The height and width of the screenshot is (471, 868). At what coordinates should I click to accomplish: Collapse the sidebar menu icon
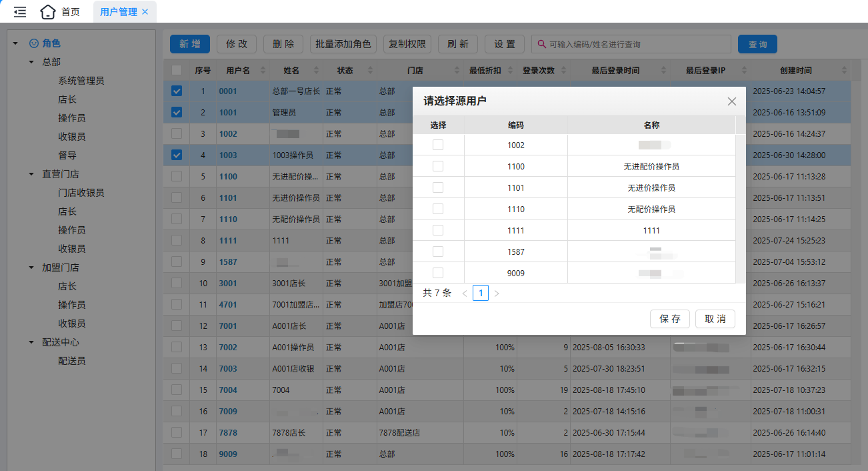[x=20, y=12]
